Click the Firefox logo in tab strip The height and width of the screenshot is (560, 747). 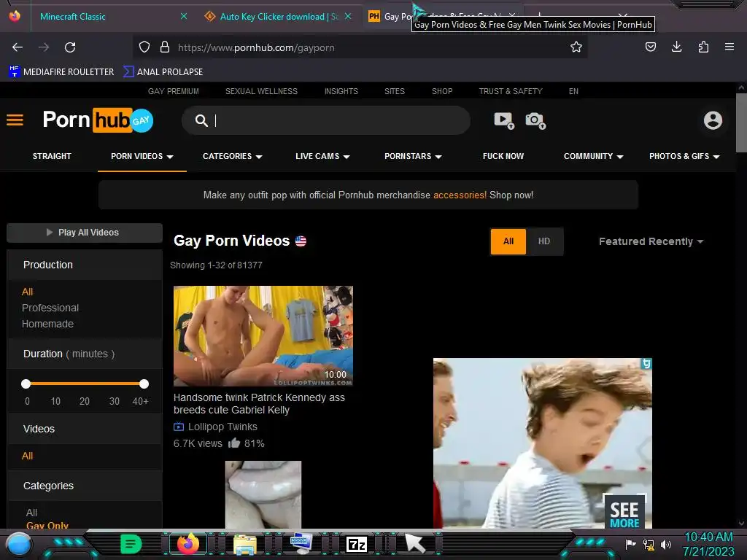click(15, 16)
